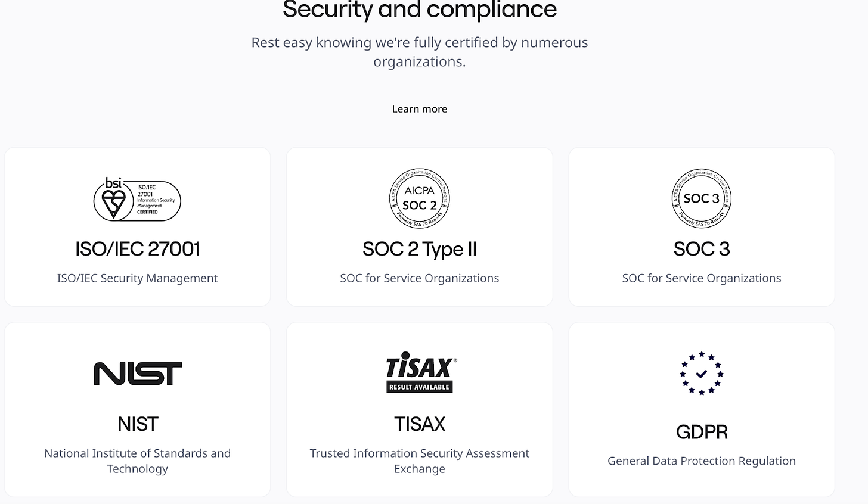
Task: Click the SOC 3 circular seal
Action: pyautogui.click(x=702, y=198)
